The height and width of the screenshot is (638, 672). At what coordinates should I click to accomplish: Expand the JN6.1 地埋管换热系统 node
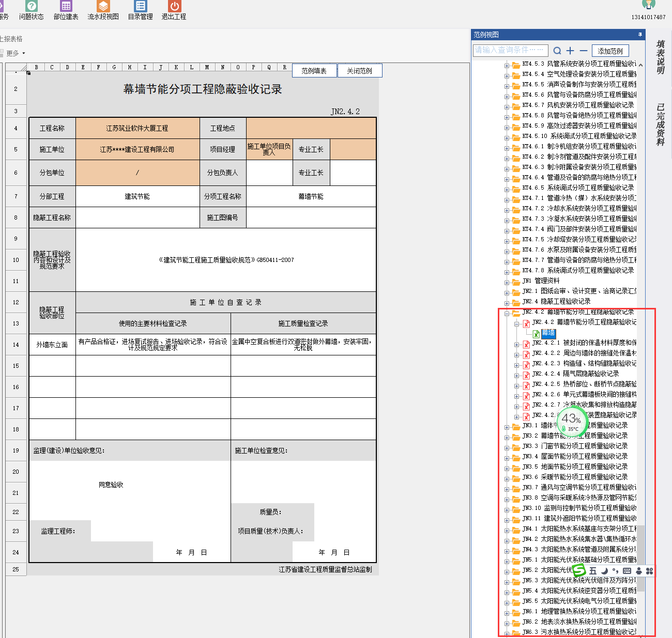coord(507,613)
